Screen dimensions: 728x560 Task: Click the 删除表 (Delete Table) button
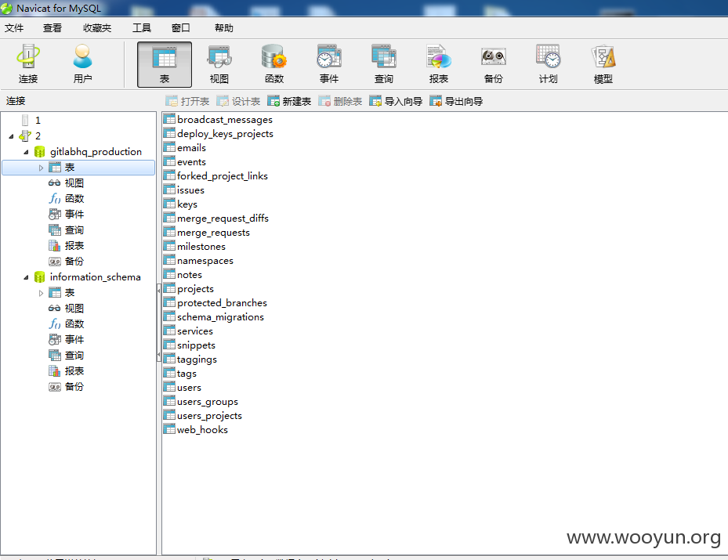[x=340, y=101]
